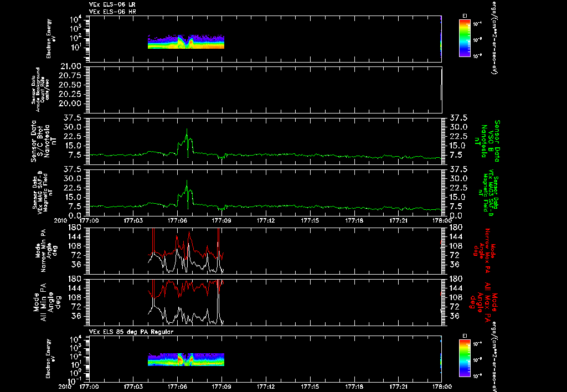This screenshot has width=567, height=392.
Task: Click the 'VEx ELS-06 LR' title text
Action: pos(112,4)
